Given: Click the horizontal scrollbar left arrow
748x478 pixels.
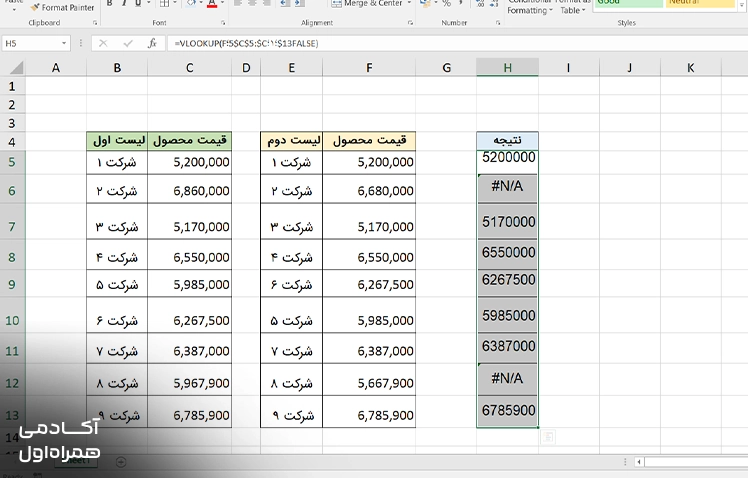Looking at the screenshot, I should 639,462.
